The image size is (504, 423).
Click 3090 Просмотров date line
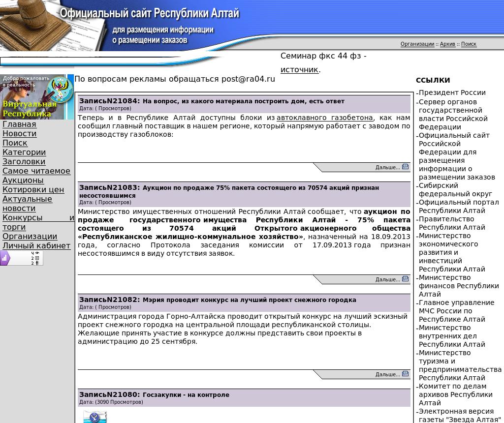click(x=111, y=402)
